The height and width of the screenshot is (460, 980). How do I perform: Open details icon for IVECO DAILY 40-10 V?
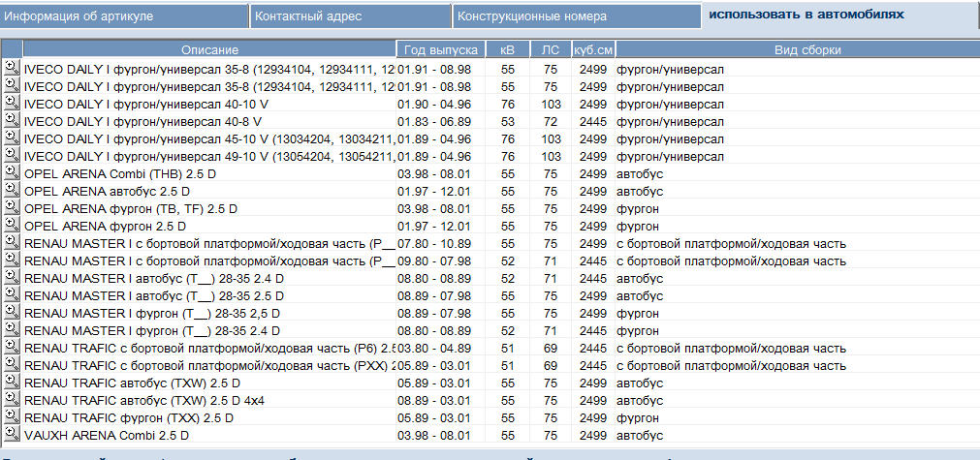(11, 103)
